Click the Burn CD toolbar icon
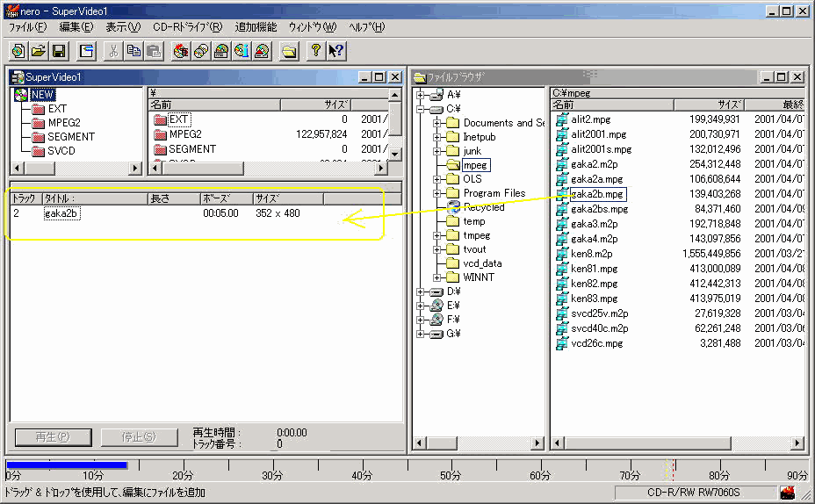Viewport: 815px width, 504px height. tap(181, 51)
